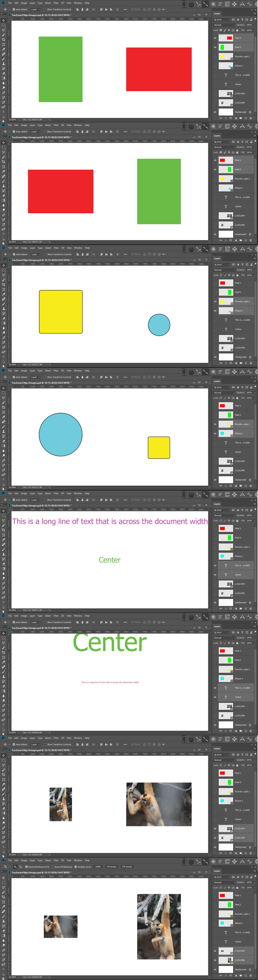Select Layers tab in large landscape monkey window
The width and height of the screenshot is (258, 980).
217,749
